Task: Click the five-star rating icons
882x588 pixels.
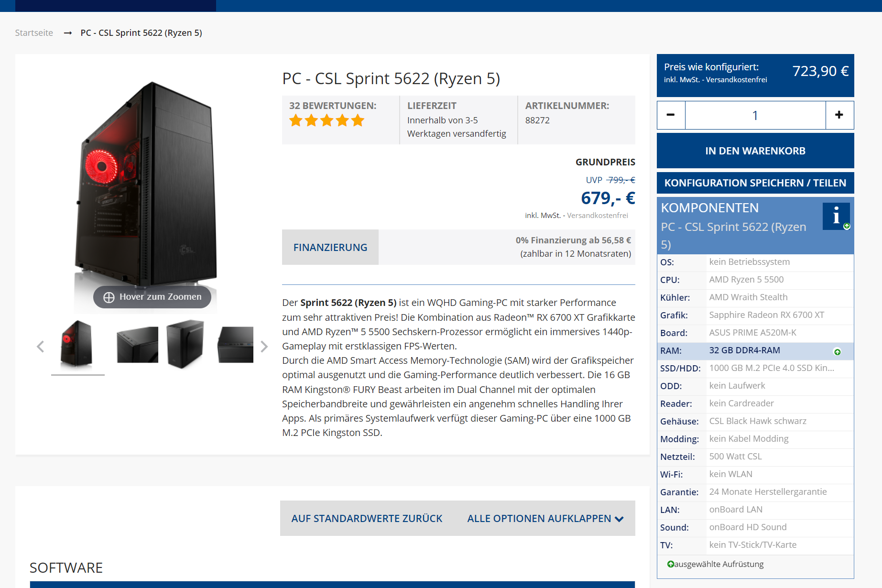Action: (x=327, y=120)
